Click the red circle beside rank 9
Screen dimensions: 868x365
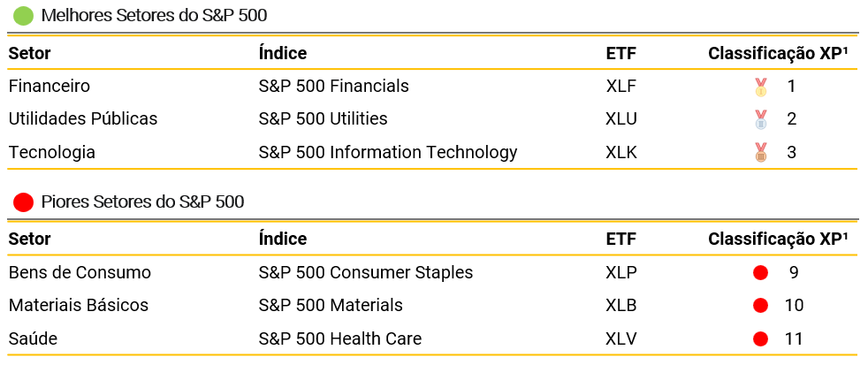tap(760, 272)
